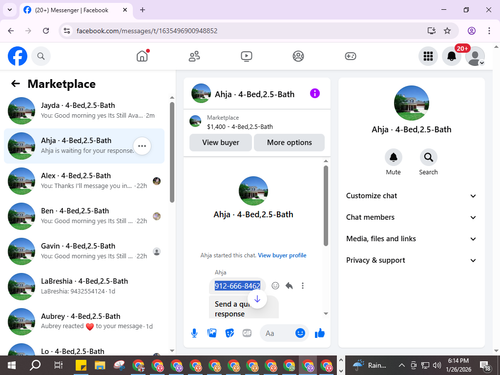Click the View buyer button
The width and height of the screenshot is (500, 375).
click(220, 143)
